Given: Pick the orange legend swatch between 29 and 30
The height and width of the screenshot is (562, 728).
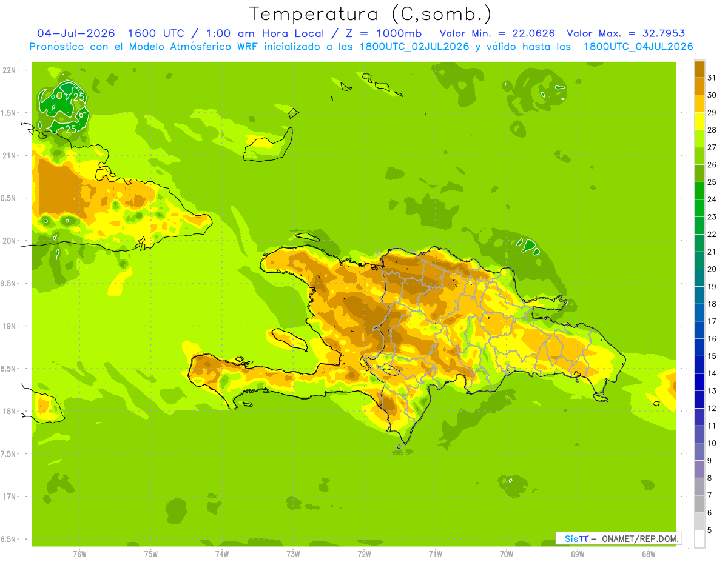Looking at the screenshot, I should tap(699, 104).
